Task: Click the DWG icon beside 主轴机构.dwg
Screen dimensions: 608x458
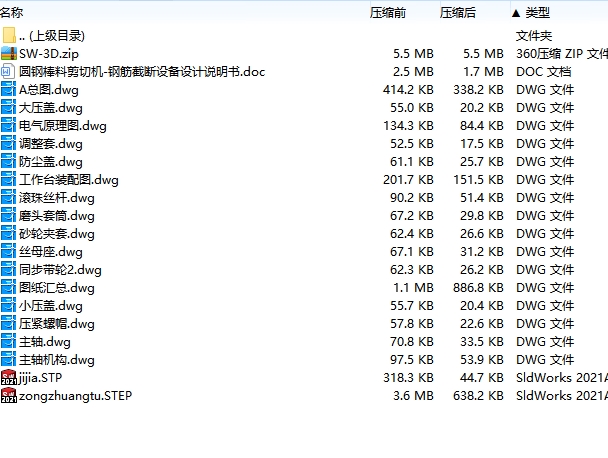Action: click(x=9, y=359)
